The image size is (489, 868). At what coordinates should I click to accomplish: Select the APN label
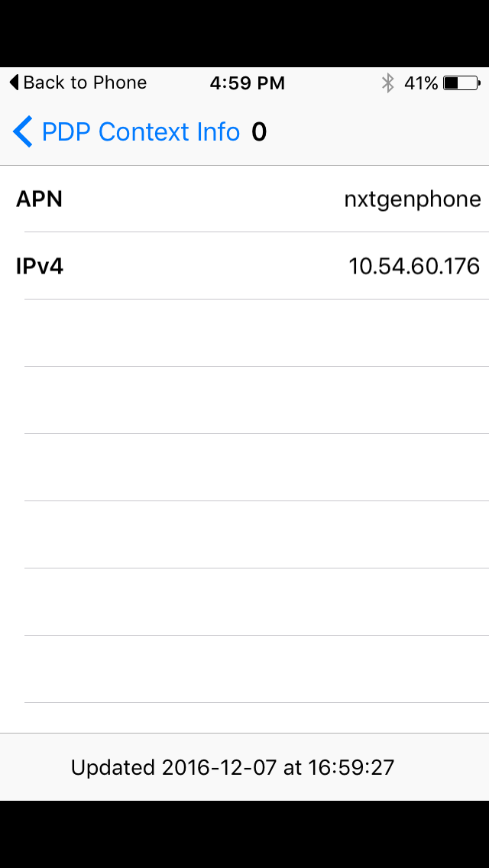point(39,199)
